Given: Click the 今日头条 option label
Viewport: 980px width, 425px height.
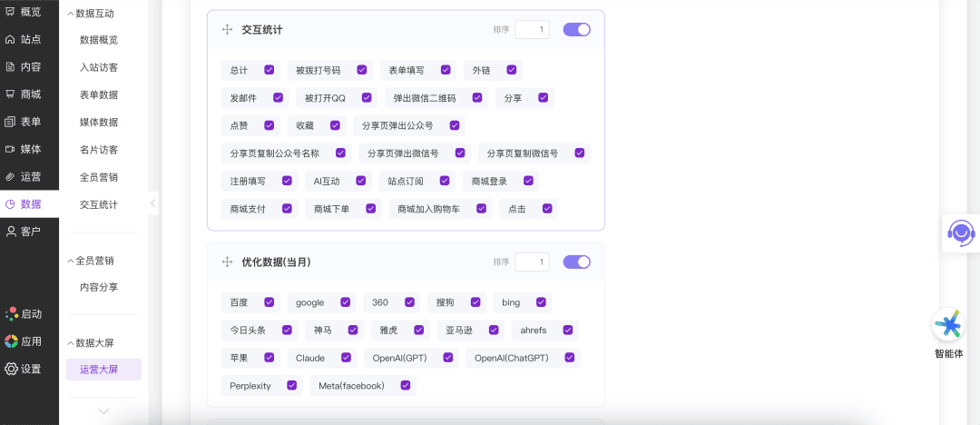Looking at the screenshot, I should pyautogui.click(x=248, y=331).
